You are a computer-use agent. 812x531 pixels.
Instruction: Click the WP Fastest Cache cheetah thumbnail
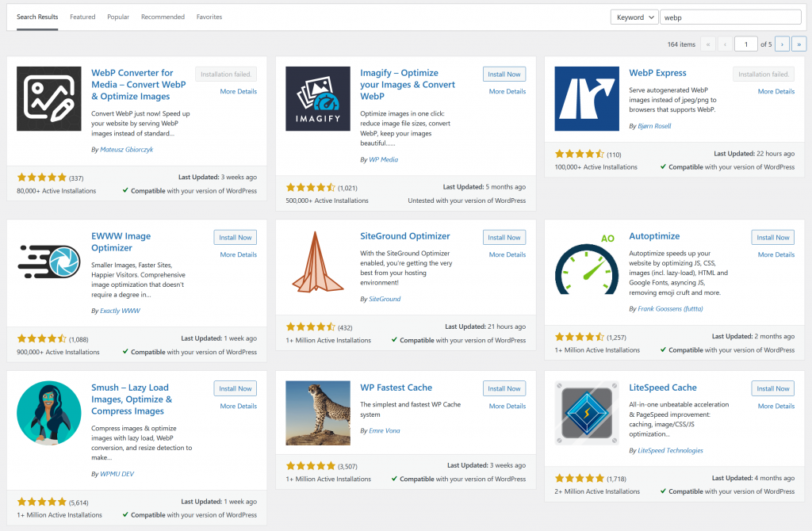[x=317, y=413]
